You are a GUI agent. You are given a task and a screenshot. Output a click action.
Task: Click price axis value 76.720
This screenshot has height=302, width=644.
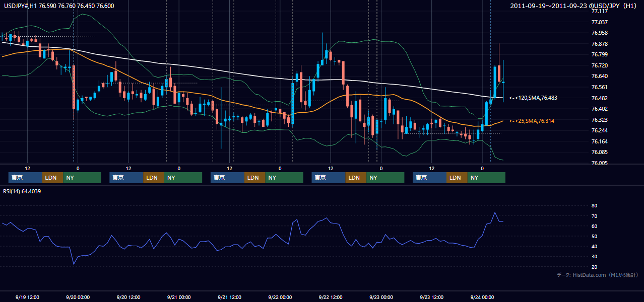coord(599,65)
